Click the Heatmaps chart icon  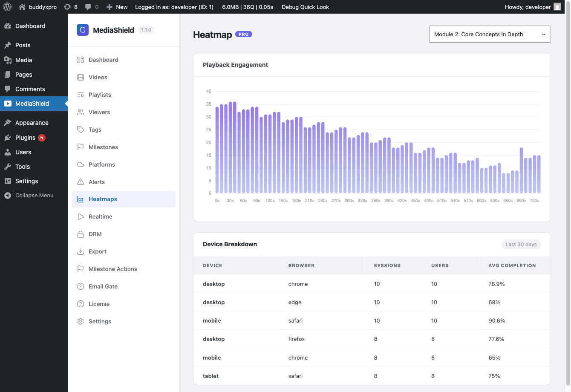pyautogui.click(x=81, y=199)
